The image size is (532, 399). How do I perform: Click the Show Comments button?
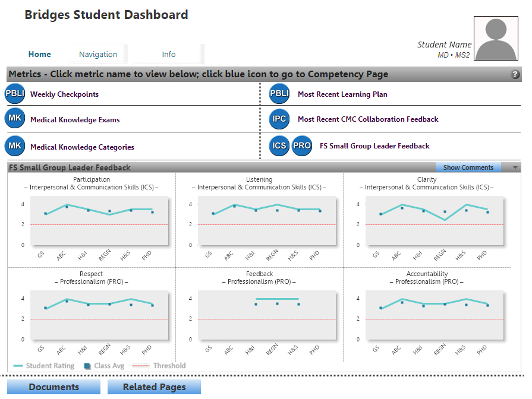(468, 167)
